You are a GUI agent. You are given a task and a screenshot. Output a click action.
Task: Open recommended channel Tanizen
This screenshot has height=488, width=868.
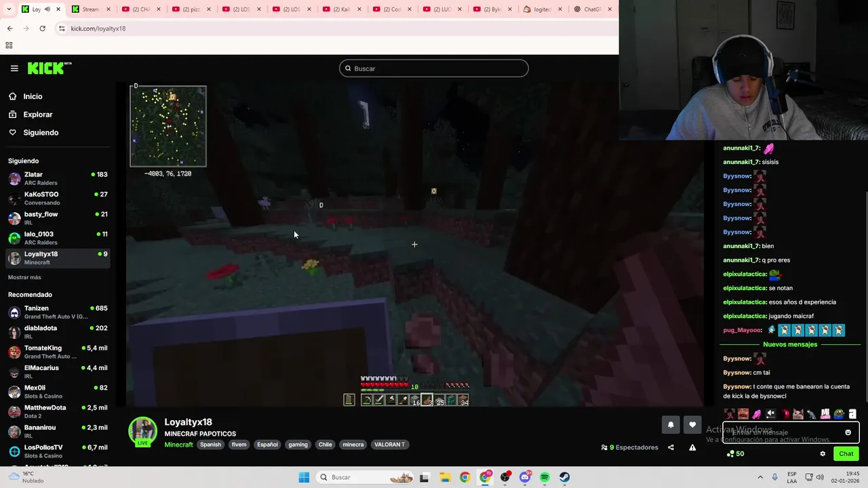pyautogui.click(x=58, y=312)
